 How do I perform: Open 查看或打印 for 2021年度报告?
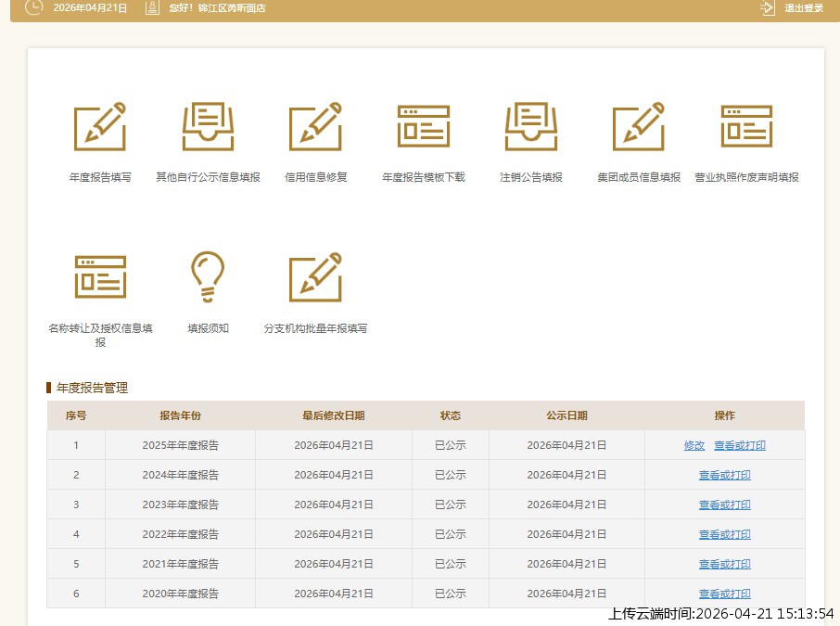click(x=725, y=564)
